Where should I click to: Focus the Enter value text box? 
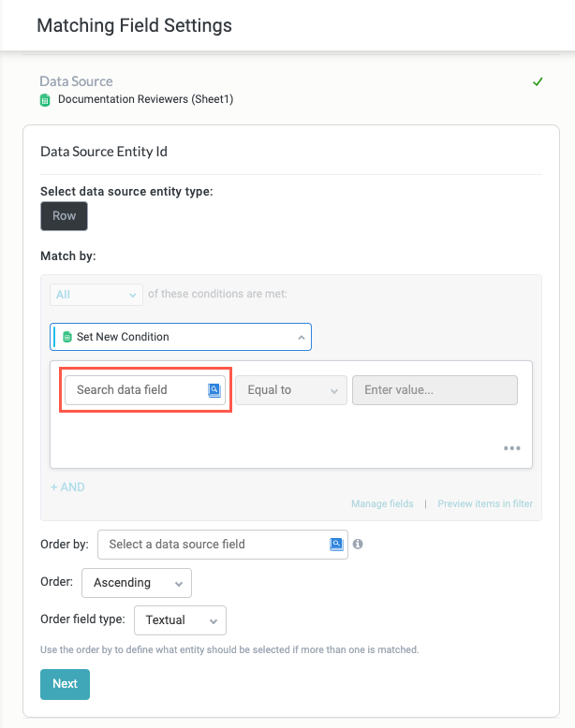click(435, 390)
